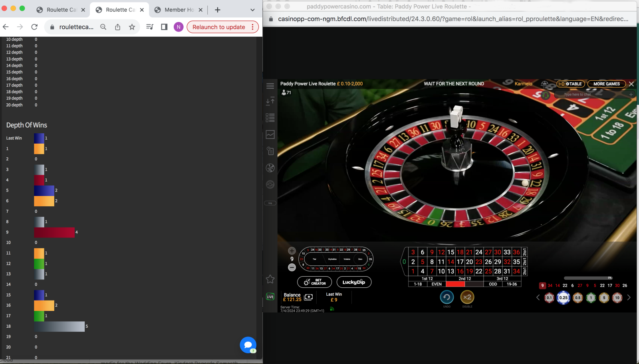Image resolution: width=639 pixels, height=364 pixels.
Task: Bet on ODD
Action: [x=493, y=284]
